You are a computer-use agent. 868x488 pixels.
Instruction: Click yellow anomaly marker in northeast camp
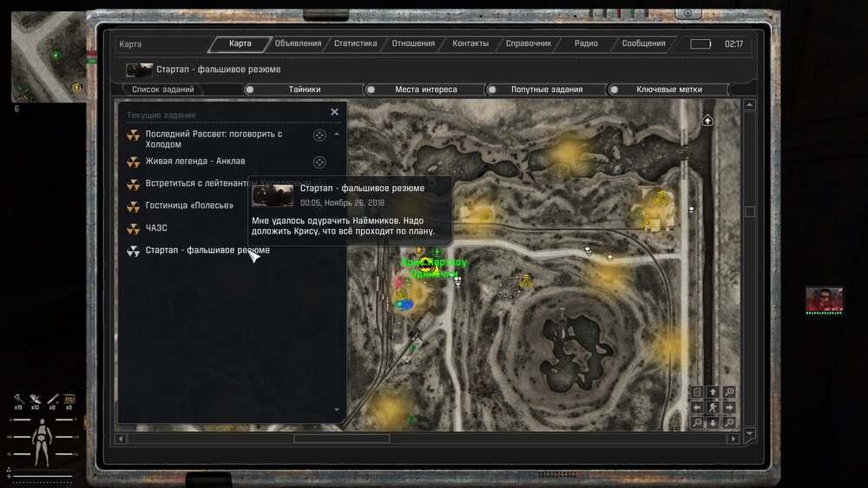tap(661, 196)
